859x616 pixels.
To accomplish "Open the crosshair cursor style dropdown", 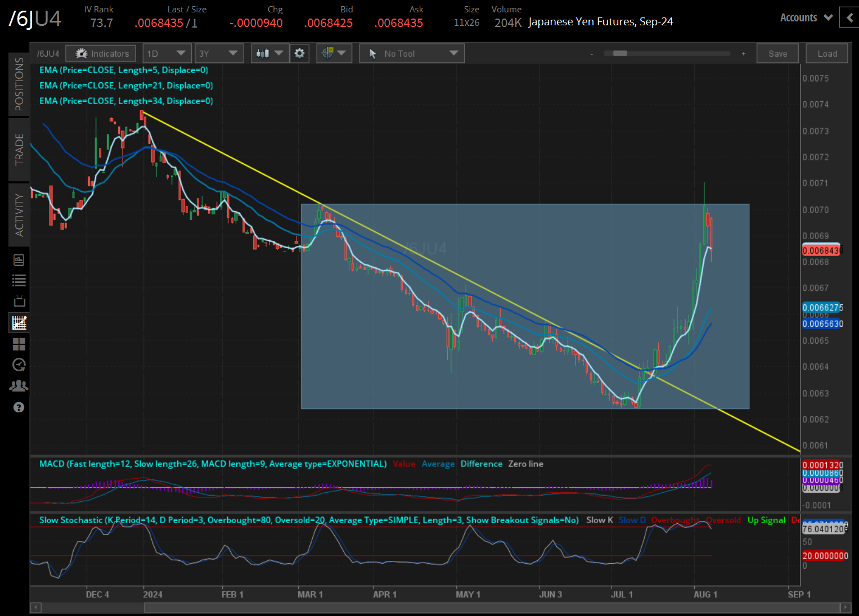I will 334,53.
